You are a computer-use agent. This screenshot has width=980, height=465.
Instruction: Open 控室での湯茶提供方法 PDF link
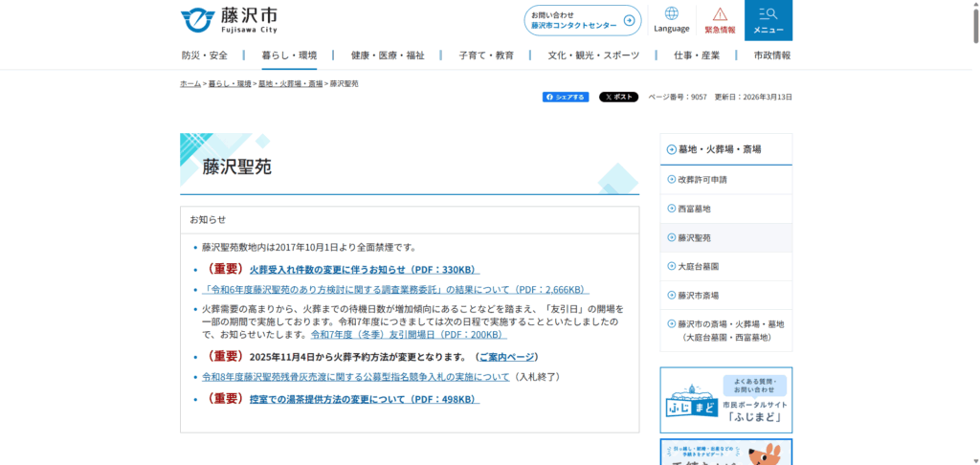pyautogui.click(x=364, y=399)
